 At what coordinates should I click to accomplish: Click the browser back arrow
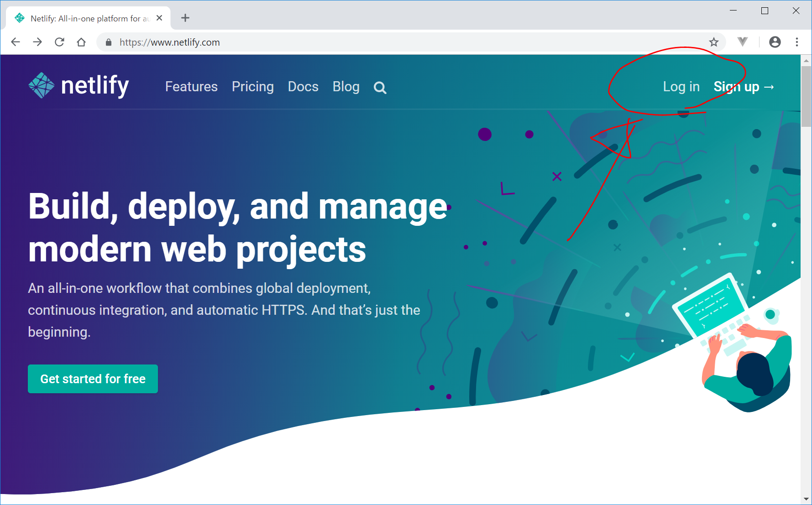(16, 42)
